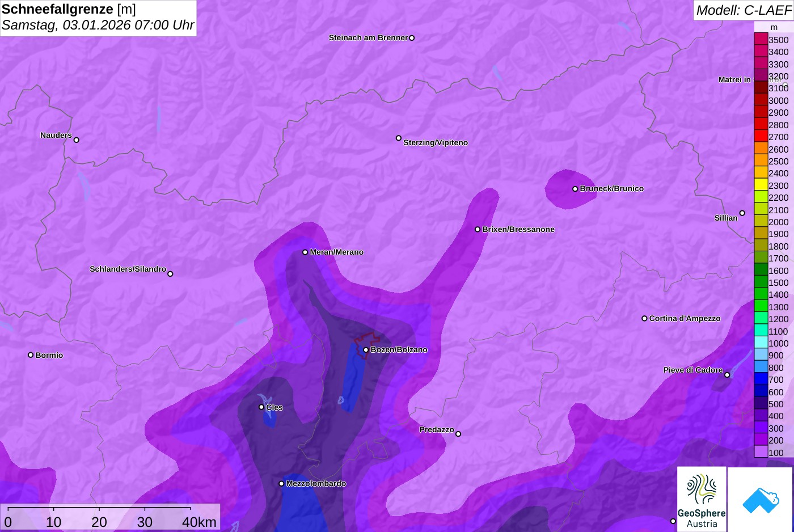The image size is (794, 532).
Task: Select the Bruneck/Brunico marker dot
Action: (575, 189)
